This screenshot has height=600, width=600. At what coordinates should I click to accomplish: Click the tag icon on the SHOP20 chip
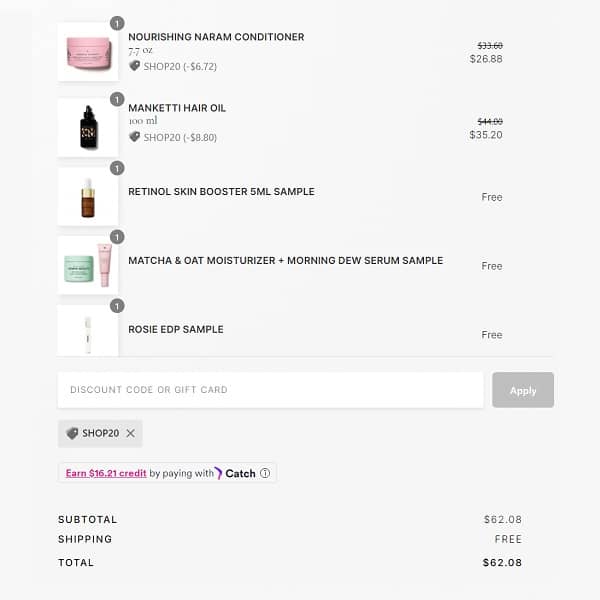tap(72, 434)
